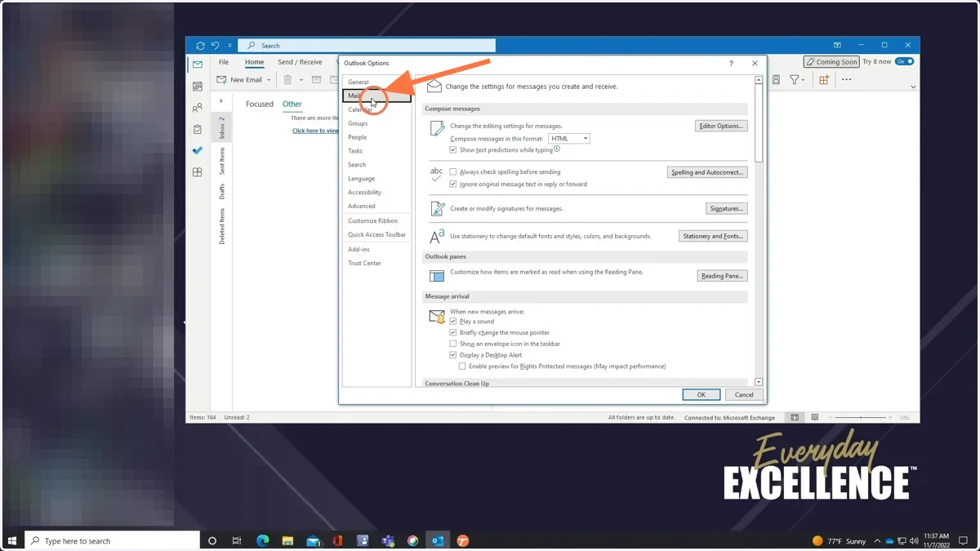Open Address Book icon in Outlook toolbar
The width and height of the screenshot is (980, 551).
(776, 80)
